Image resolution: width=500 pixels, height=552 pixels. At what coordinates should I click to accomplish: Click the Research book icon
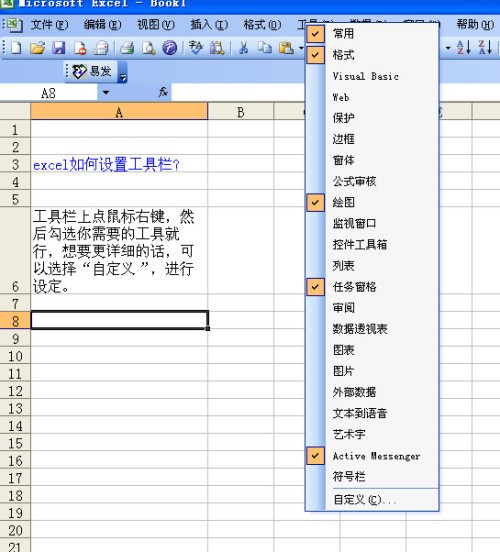pos(217,48)
